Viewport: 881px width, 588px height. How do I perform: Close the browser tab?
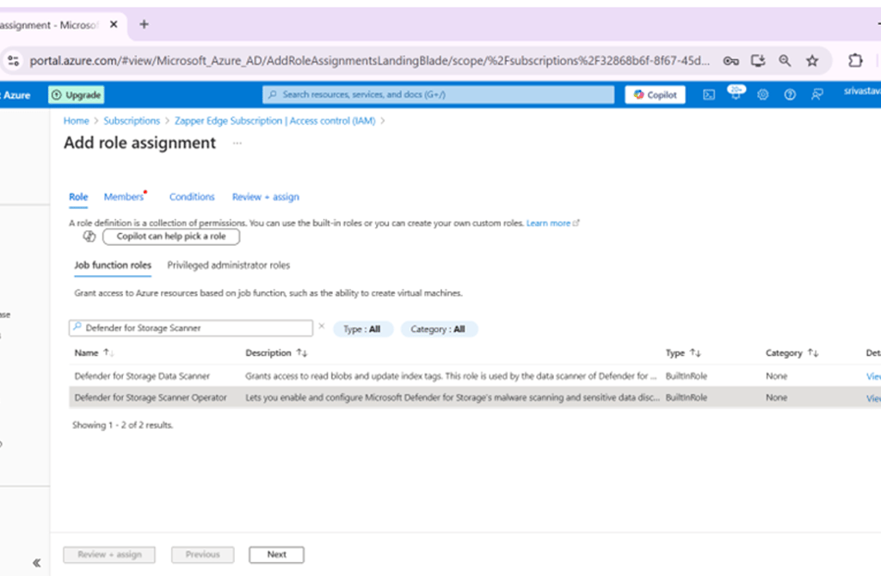(x=114, y=24)
